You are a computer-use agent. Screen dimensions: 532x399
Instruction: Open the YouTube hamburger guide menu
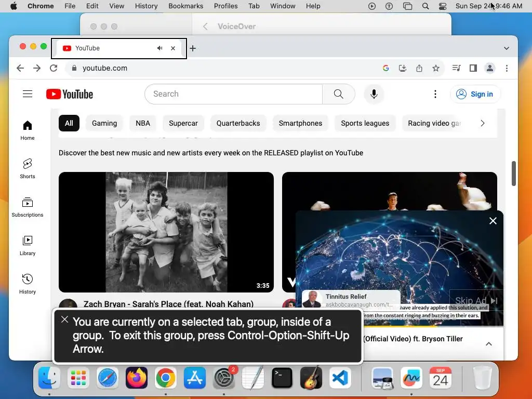pyautogui.click(x=28, y=94)
